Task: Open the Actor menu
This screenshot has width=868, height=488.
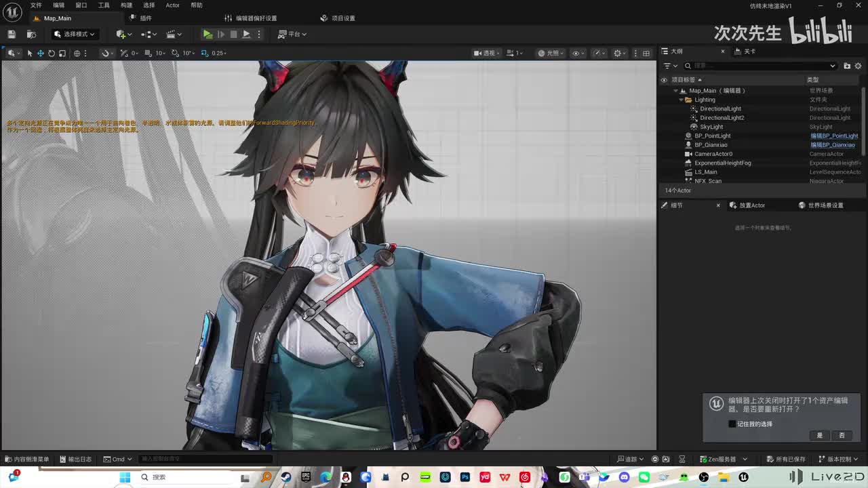Action: click(173, 5)
